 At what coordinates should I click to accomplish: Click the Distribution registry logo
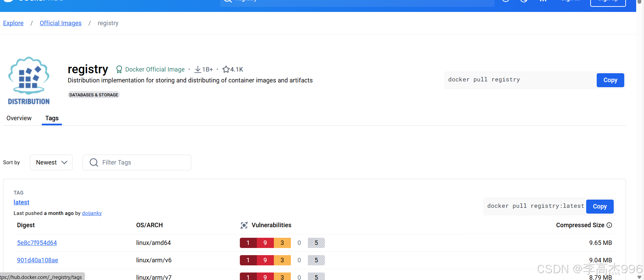tap(29, 81)
